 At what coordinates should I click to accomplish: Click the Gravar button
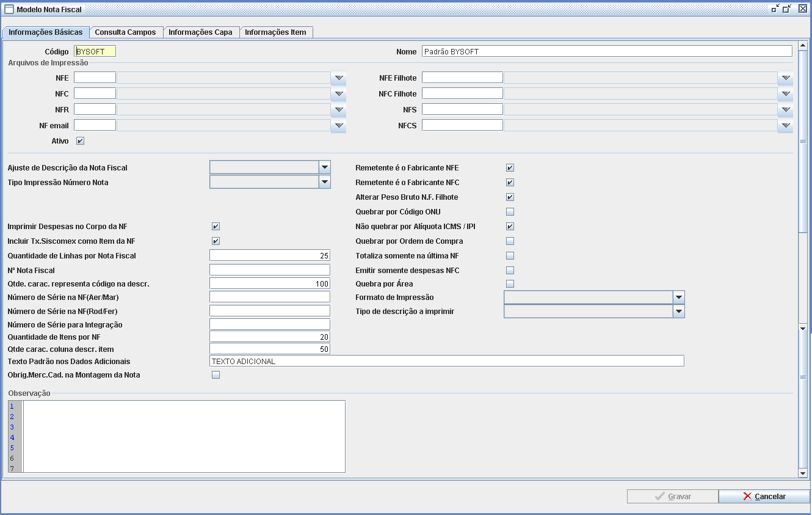click(672, 497)
